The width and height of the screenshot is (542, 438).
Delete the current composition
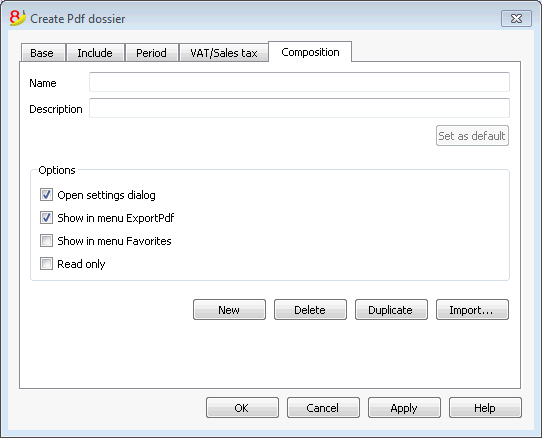310,310
